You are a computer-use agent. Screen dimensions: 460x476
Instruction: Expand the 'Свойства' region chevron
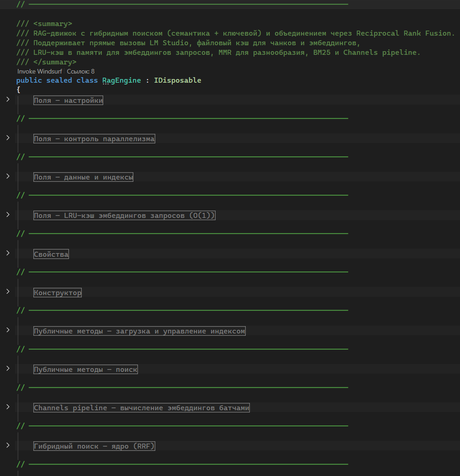point(8,253)
